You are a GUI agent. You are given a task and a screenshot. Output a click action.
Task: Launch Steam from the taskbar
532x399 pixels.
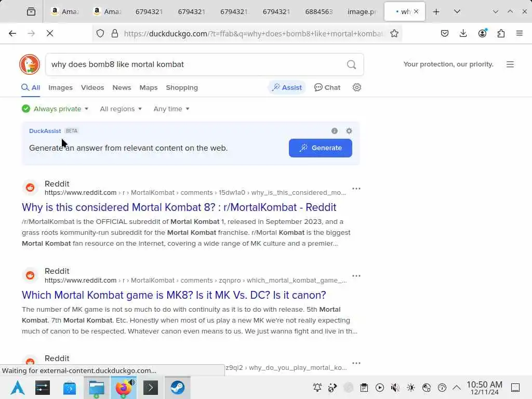pos(178,388)
